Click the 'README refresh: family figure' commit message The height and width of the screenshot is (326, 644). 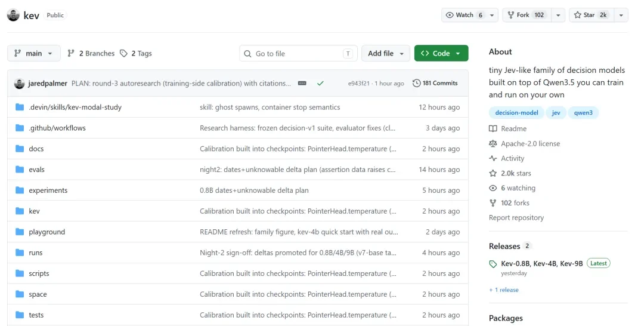tap(299, 232)
